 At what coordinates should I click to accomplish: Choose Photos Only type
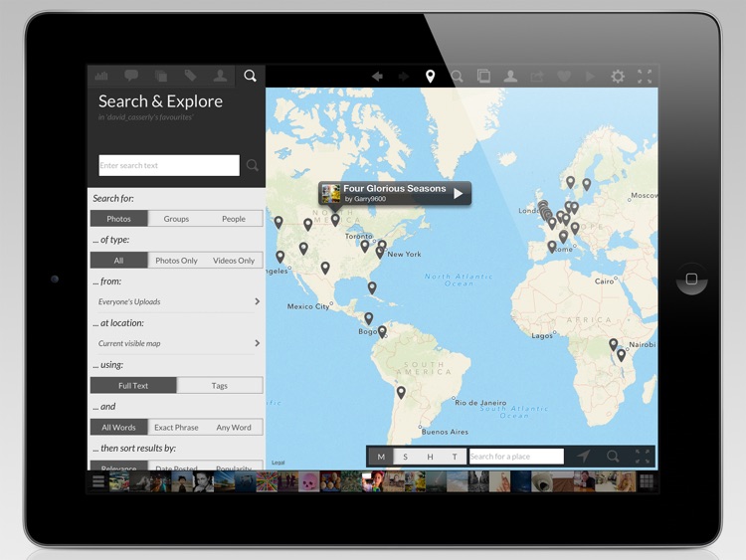pos(176,261)
